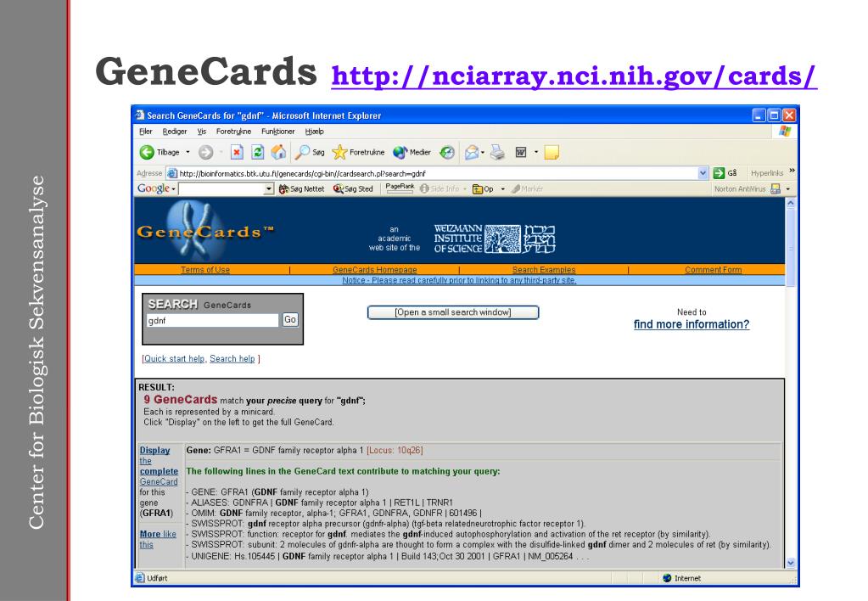
Task: Open the Funktioner menu
Action: pos(278,132)
